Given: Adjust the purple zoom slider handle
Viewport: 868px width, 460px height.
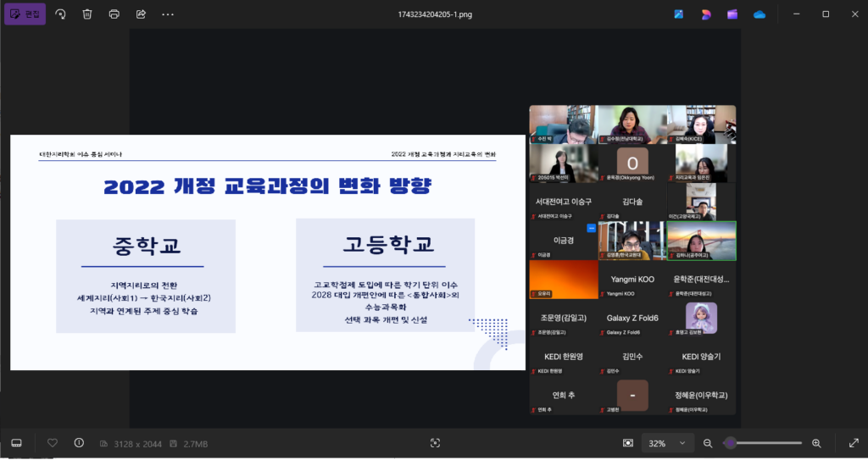Looking at the screenshot, I should coord(731,443).
